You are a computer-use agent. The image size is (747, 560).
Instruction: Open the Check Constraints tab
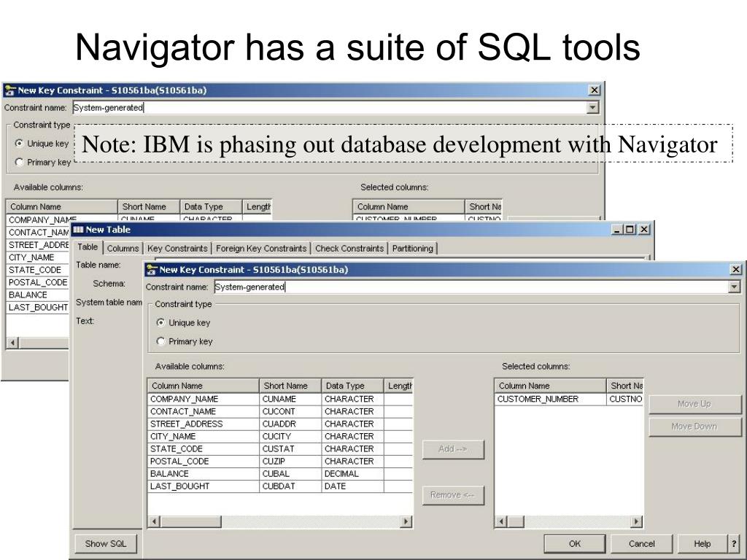pyautogui.click(x=349, y=248)
